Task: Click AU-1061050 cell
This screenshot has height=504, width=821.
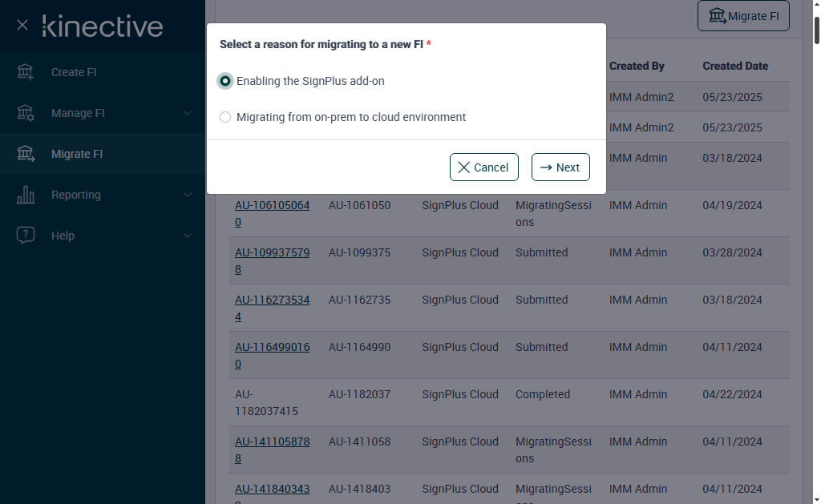Action: 359,205
